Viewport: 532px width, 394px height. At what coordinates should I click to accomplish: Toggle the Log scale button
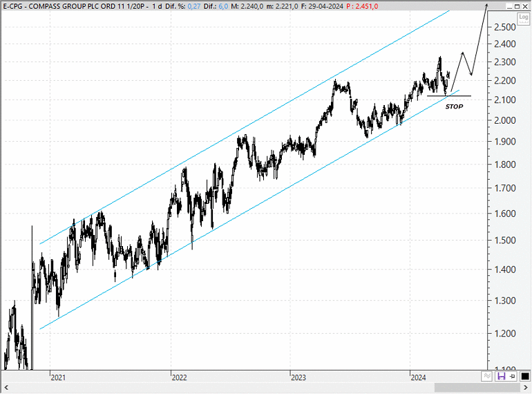point(524,18)
